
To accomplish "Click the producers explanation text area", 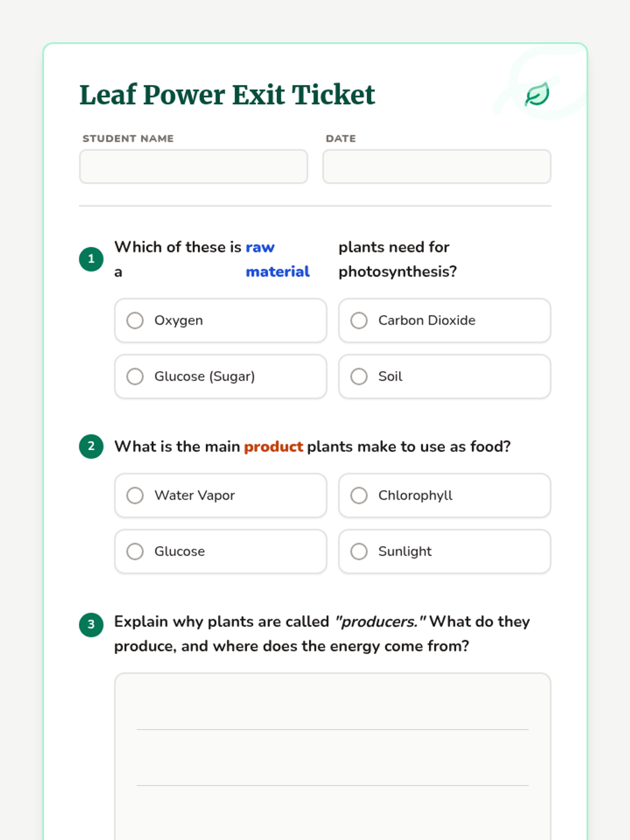I will pyautogui.click(x=332, y=756).
